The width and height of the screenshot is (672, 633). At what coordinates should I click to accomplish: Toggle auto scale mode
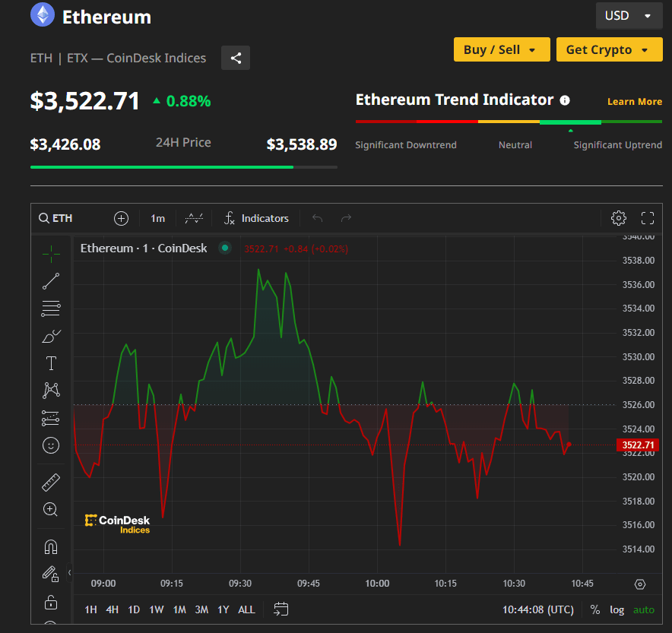tap(644, 609)
